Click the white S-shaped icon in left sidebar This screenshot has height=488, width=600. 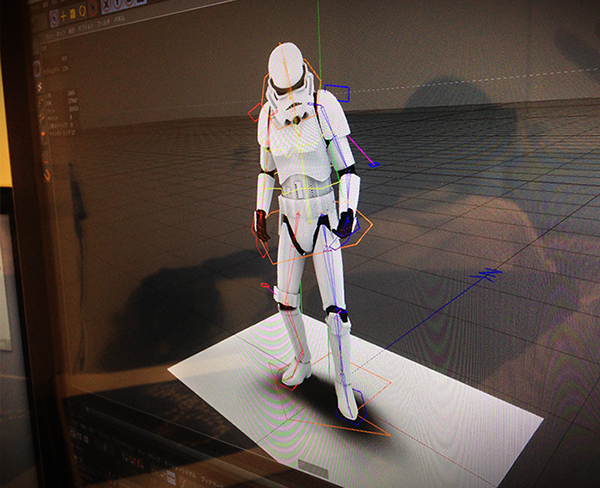coord(39,87)
